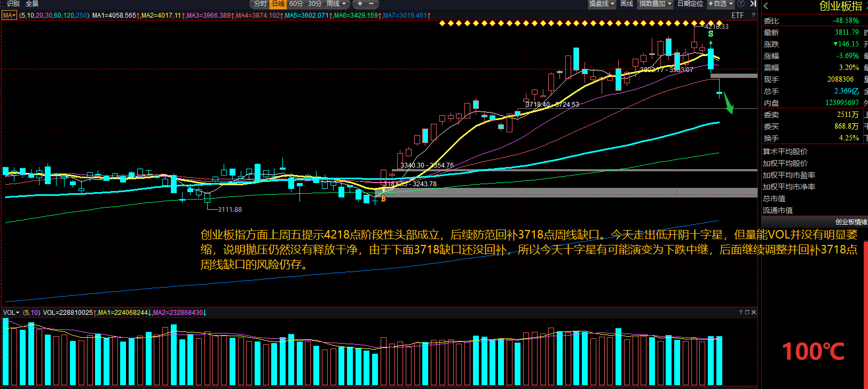Click the 3340.30 - 3354.76 gap label
The image size is (868, 389).
[x=427, y=165]
